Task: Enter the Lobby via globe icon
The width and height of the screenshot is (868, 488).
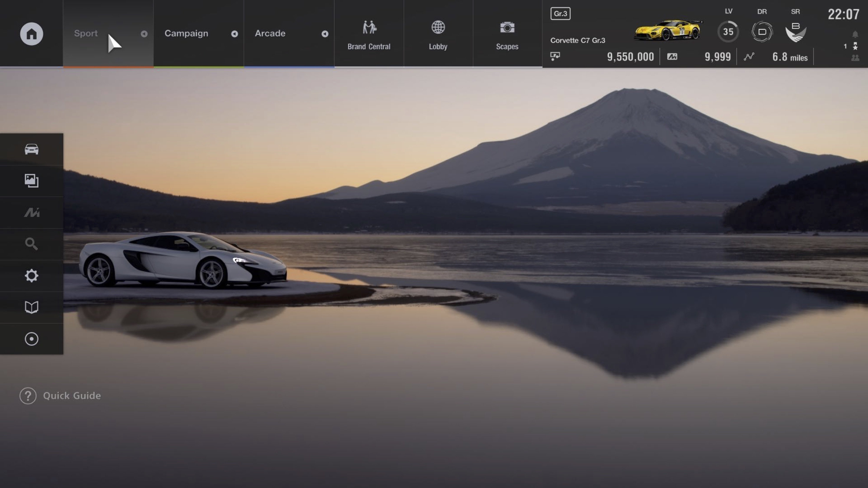Action: click(438, 34)
